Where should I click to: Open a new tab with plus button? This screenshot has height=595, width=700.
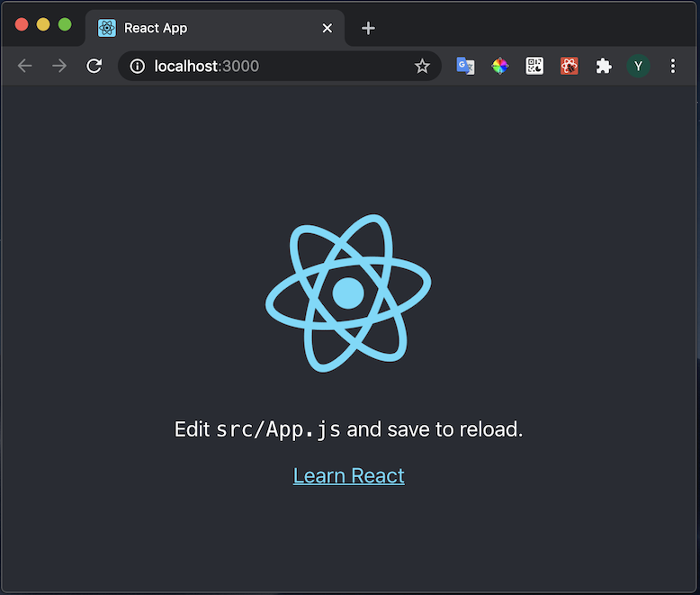(x=368, y=28)
